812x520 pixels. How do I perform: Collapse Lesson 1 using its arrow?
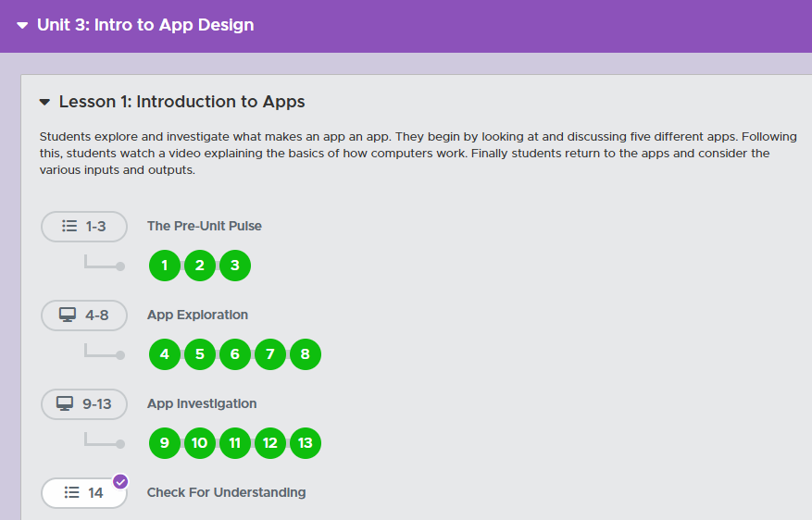(44, 103)
